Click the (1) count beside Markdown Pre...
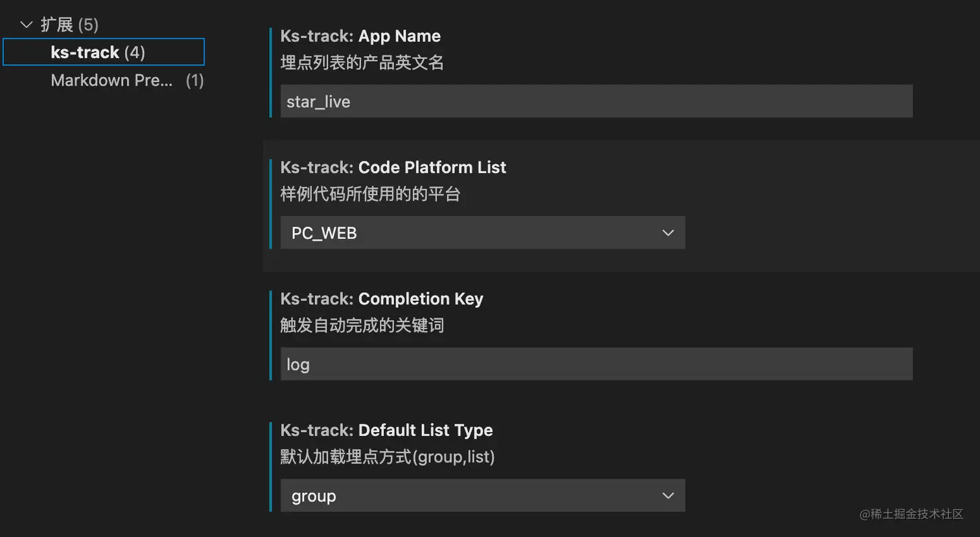Screen dimensions: 980x537 point(194,80)
